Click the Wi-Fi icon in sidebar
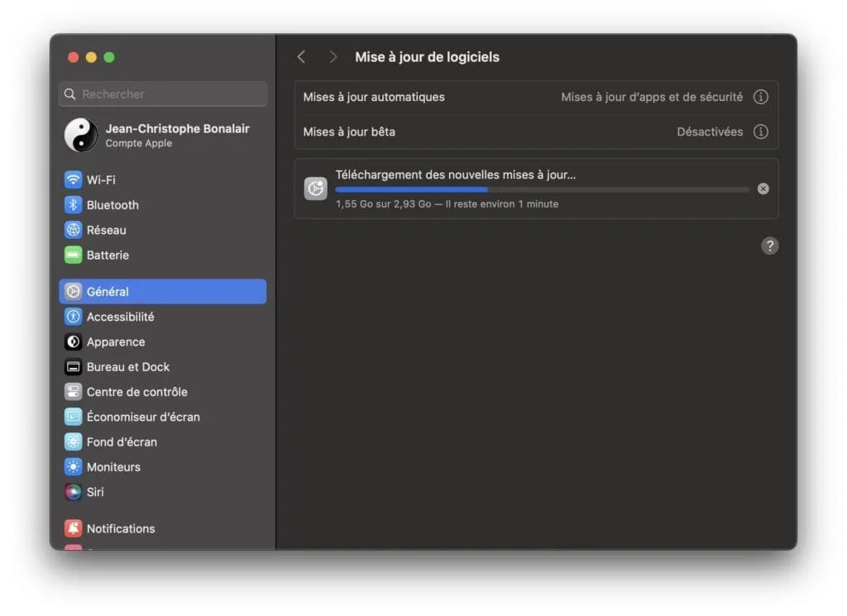This screenshot has height=616, width=847. click(74, 179)
